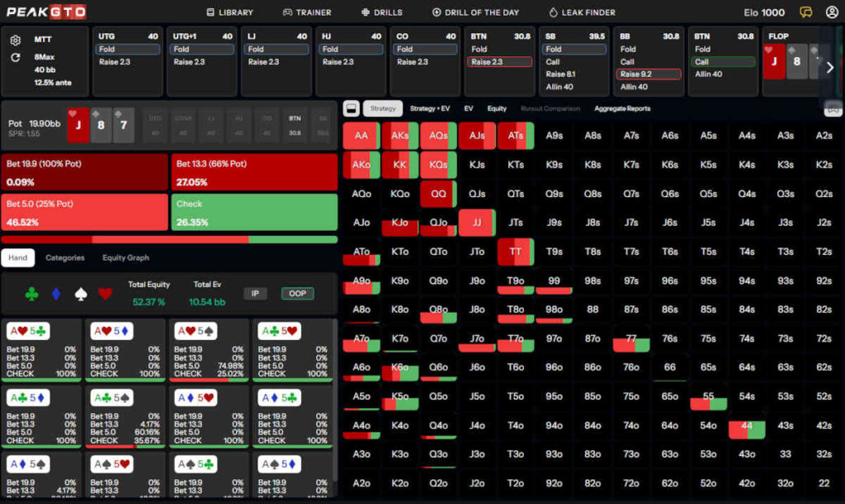The height and width of the screenshot is (504, 845).
Task: Filter by the blue diamonds suit icon
Action: tap(56, 293)
